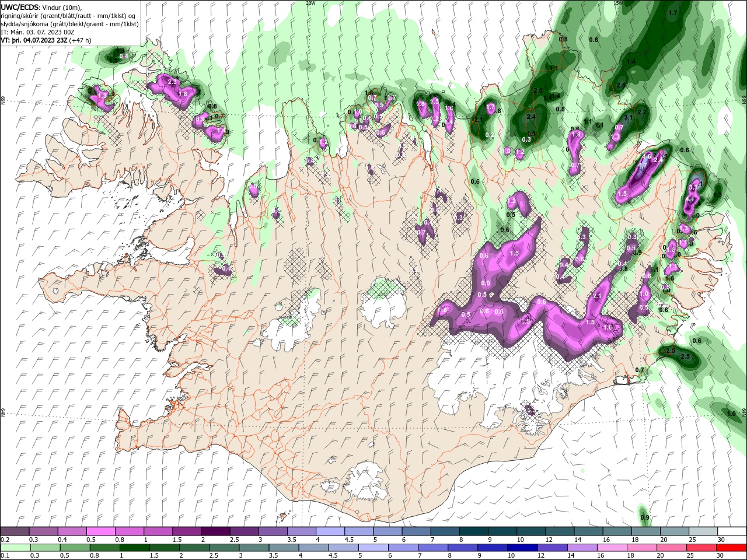Click the rain legend swatch between 7 and 8
The image size is (747, 560).
(x=433, y=547)
